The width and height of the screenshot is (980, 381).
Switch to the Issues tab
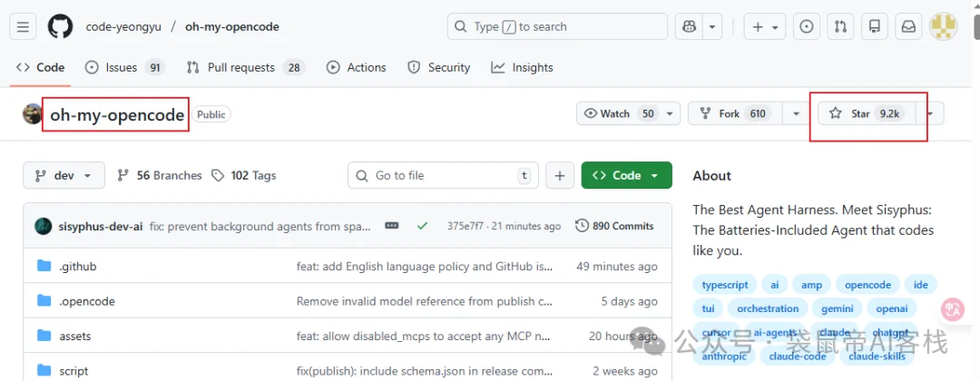124,67
